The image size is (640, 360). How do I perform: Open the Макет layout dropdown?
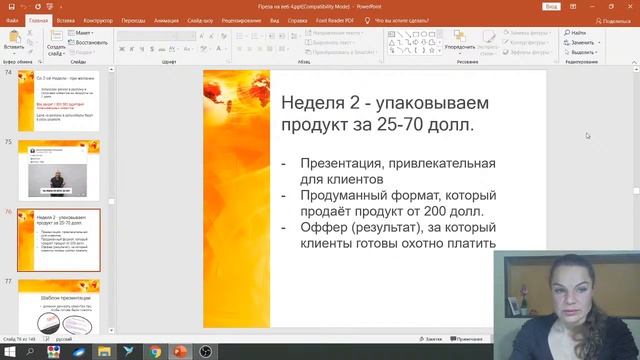(x=81, y=33)
